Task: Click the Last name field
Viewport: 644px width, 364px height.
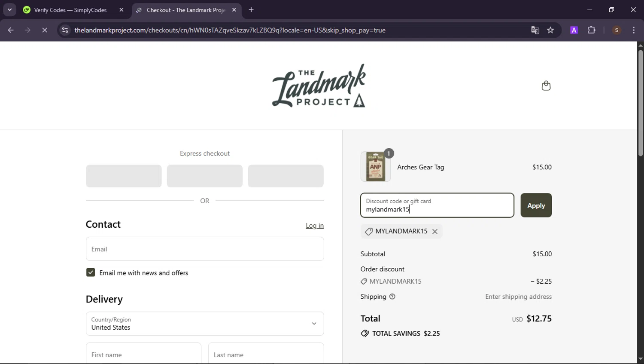Action: pyautogui.click(x=266, y=353)
